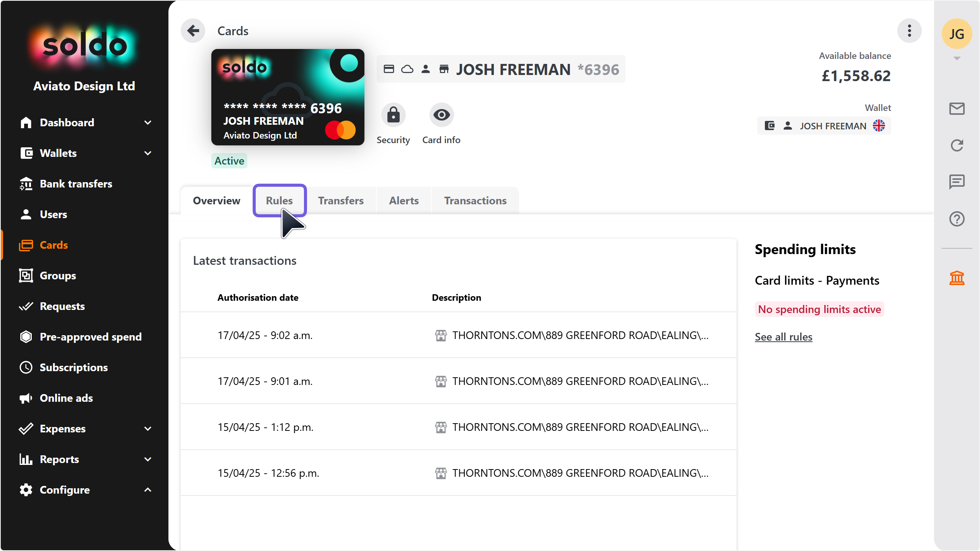Open Online ads in sidebar
The image size is (980, 551).
(66, 398)
